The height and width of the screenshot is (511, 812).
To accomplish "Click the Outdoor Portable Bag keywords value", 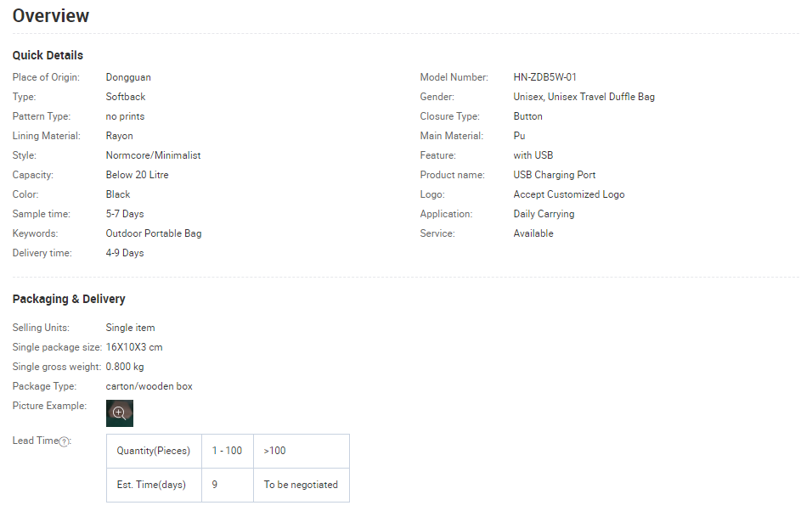I will (153, 233).
